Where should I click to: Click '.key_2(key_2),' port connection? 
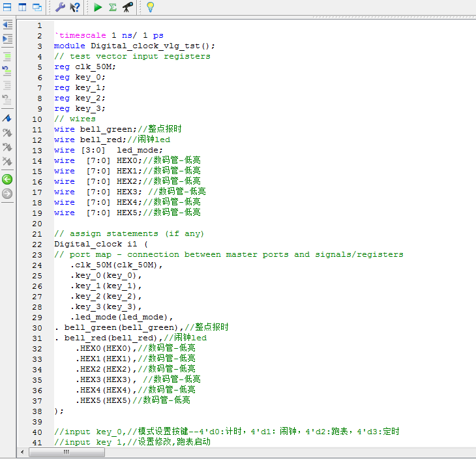(106, 296)
